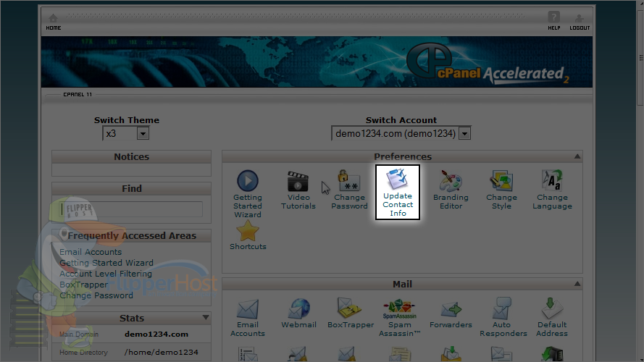The height and width of the screenshot is (362, 644).
Task: Open Email Accounts link in Frequently Accessed
Action: click(91, 252)
